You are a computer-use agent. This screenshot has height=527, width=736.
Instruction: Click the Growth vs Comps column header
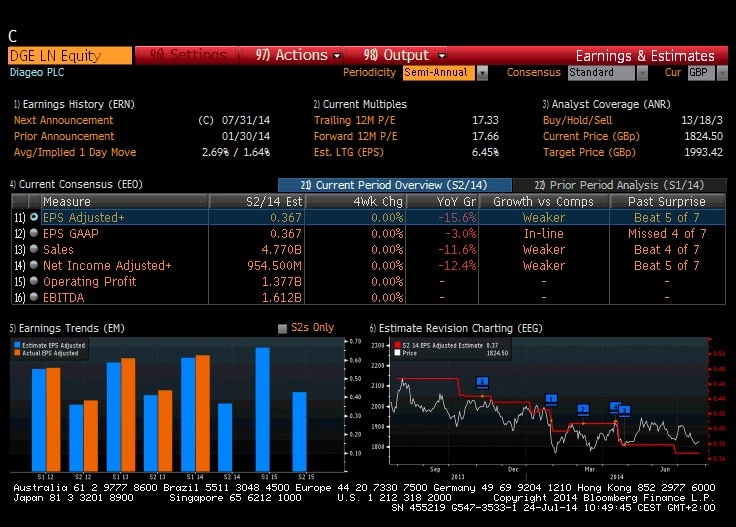point(544,201)
